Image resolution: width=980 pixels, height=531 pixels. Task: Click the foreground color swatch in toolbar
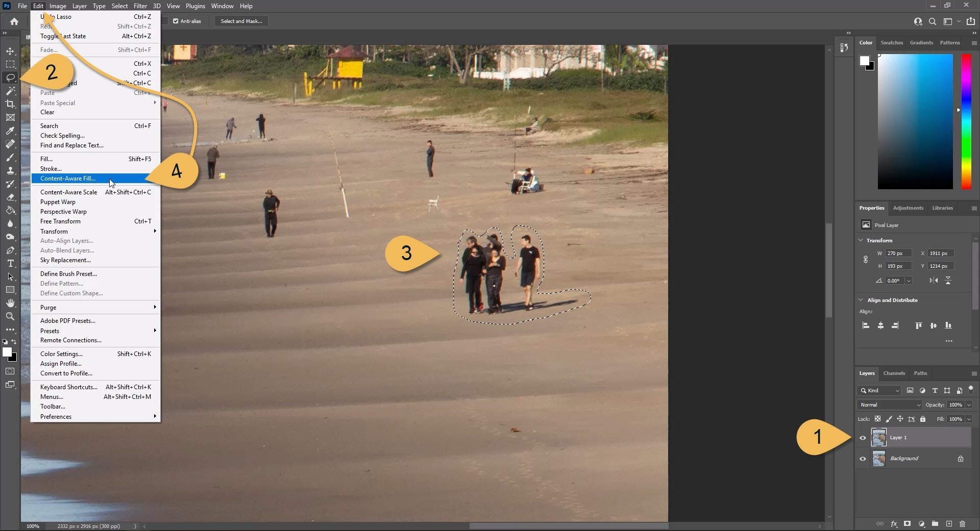(x=7, y=352)
